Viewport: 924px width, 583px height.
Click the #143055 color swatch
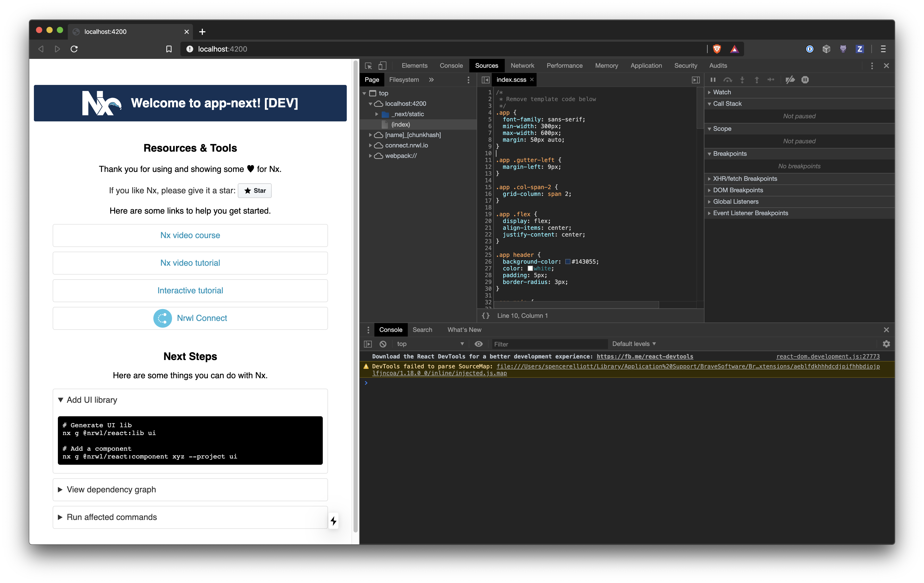point(568,262)
